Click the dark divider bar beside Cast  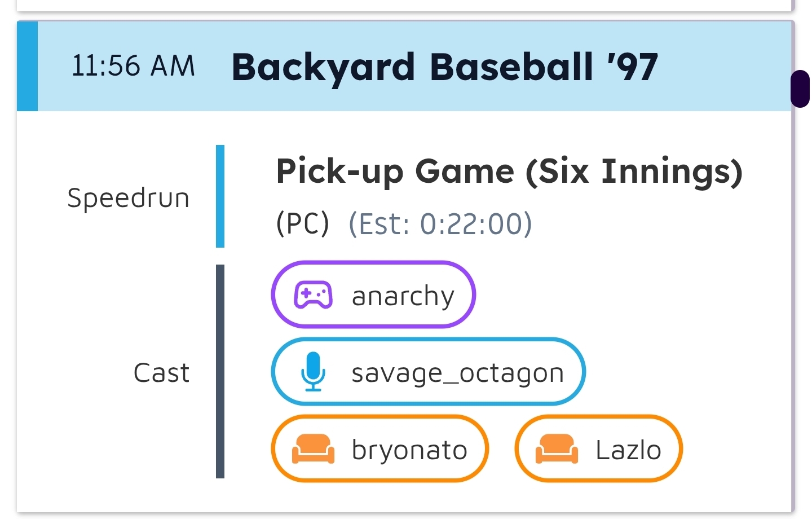click(220, 371)
